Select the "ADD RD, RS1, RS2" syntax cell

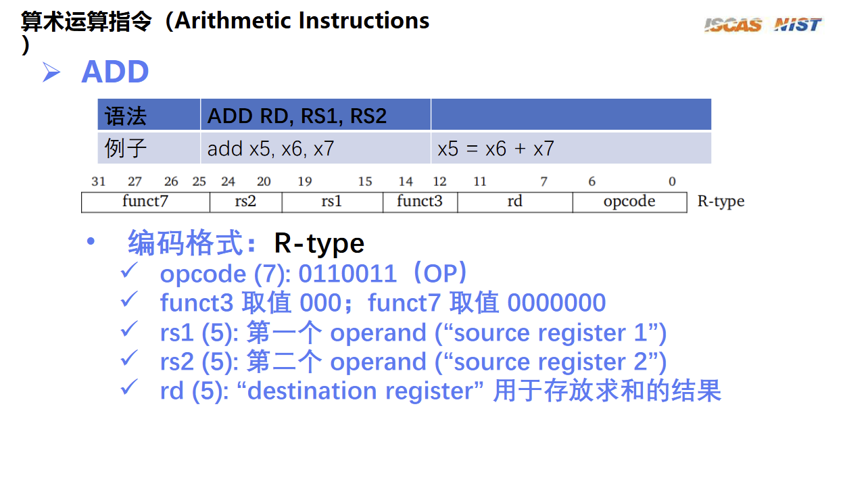click(316, 115)
